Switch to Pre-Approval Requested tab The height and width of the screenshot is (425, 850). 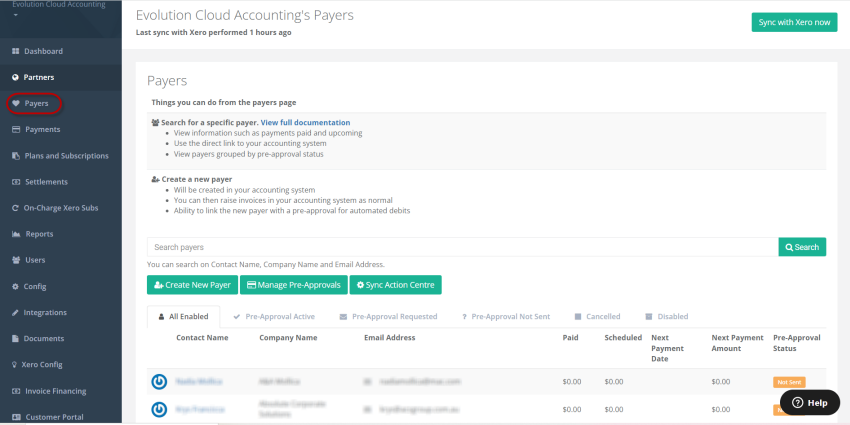click(388, 317)
